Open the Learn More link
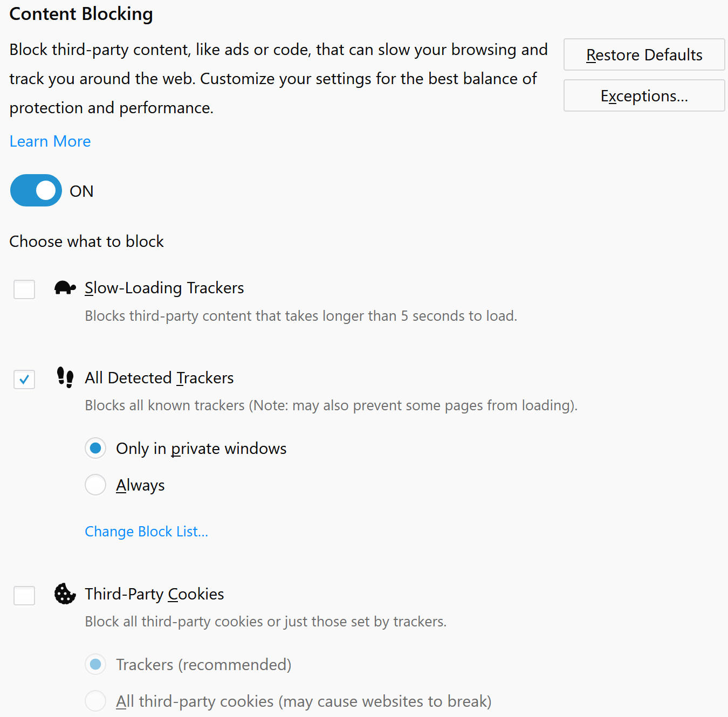728x717 pixels. [x=50, y=141]
